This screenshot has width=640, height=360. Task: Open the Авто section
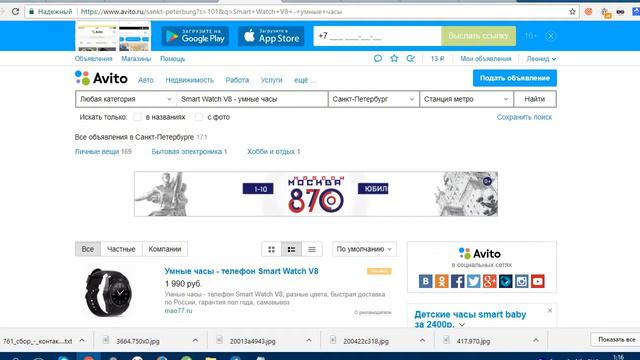point(146,80)
